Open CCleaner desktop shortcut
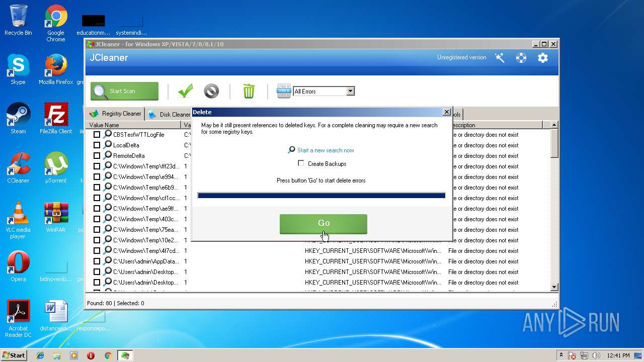Viewport: 644px width, 362px height. [18, 168]
